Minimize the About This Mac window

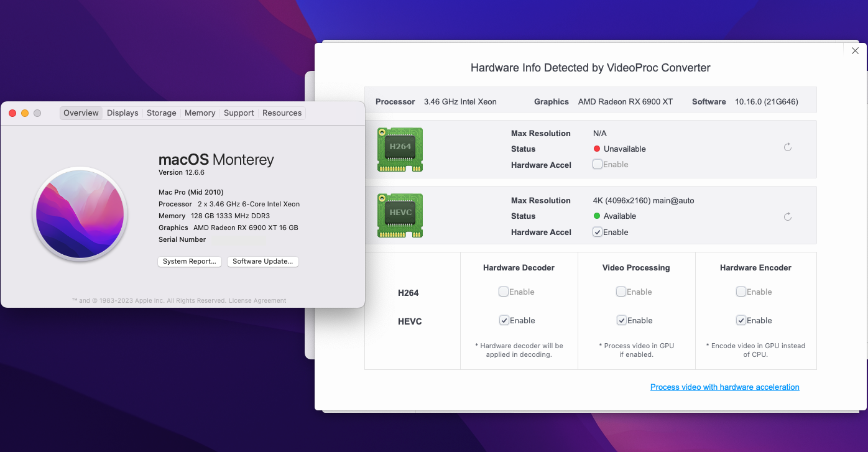coord(25,113)
